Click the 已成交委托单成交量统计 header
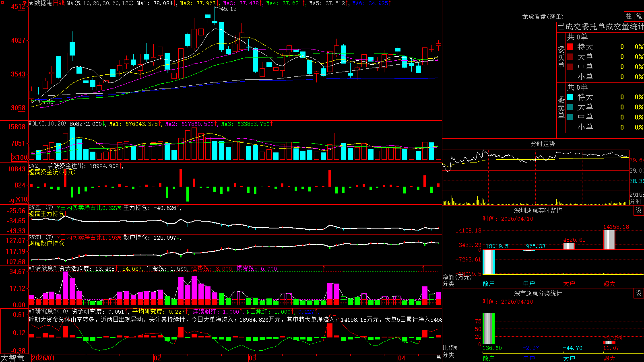 601,27
